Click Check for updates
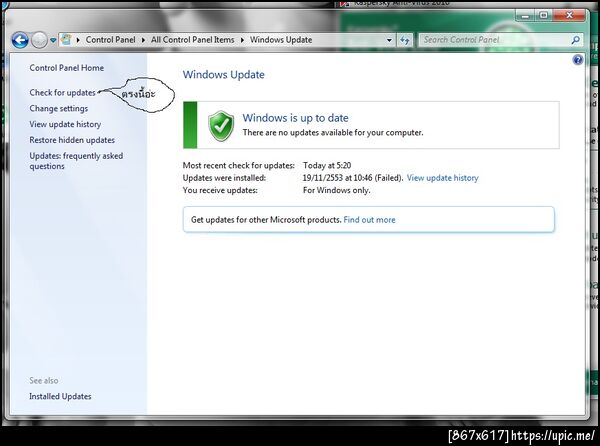 (62, 93)
